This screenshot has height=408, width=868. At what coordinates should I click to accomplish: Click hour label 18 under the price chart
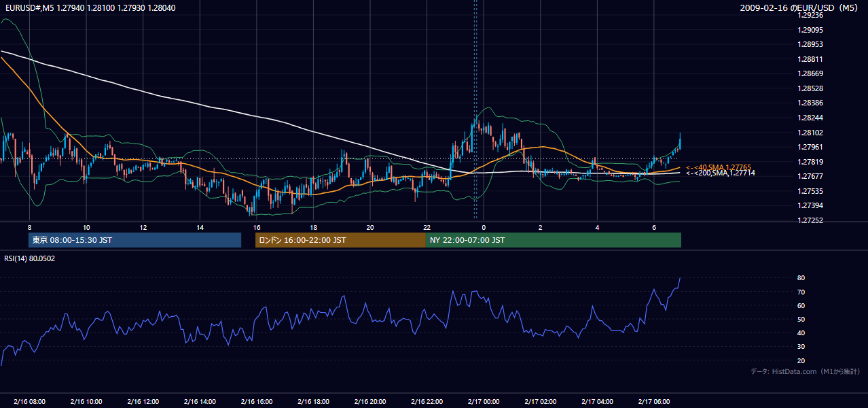(313, 227)
